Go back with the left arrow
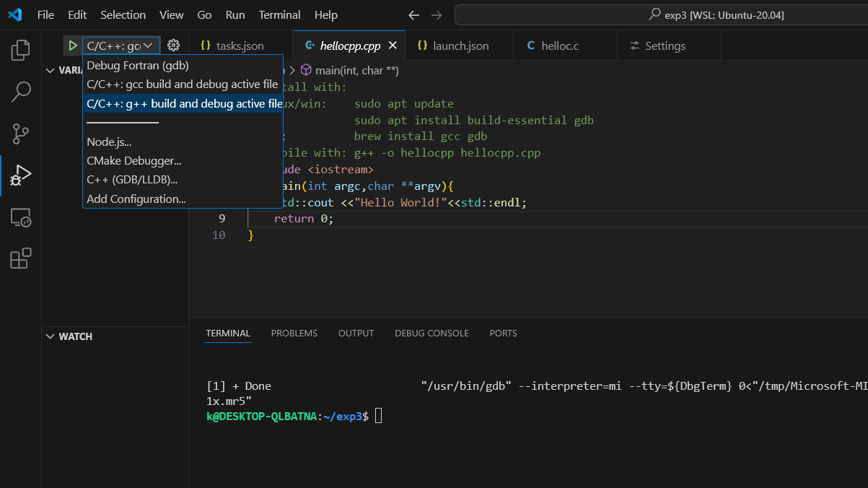The image size is (868, 488). click(413, 15)
